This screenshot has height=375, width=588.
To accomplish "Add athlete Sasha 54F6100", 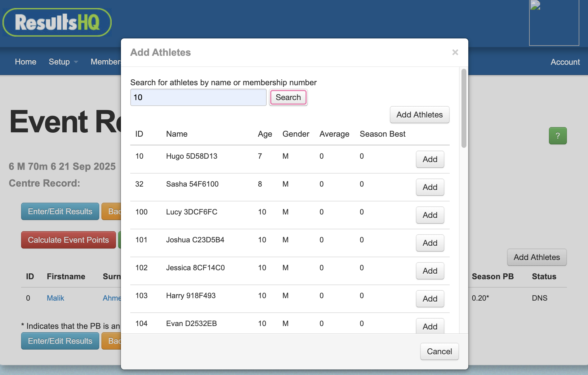I will [430, 187].
